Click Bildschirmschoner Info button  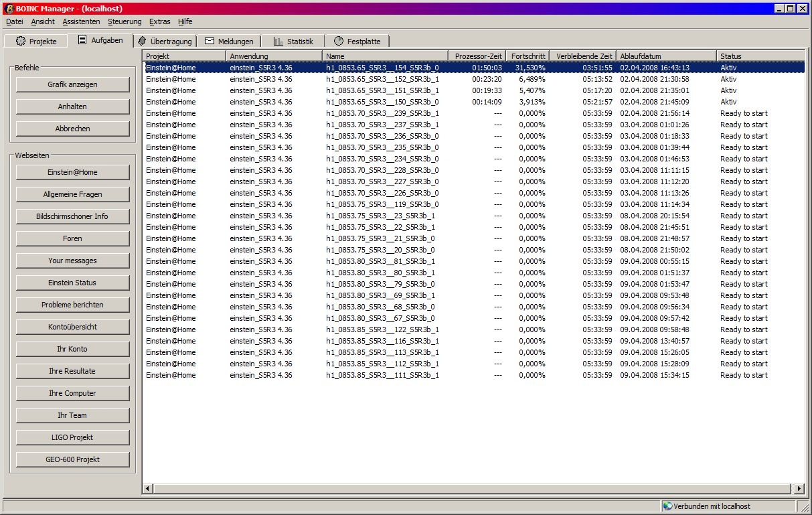(x=72, y=216)
